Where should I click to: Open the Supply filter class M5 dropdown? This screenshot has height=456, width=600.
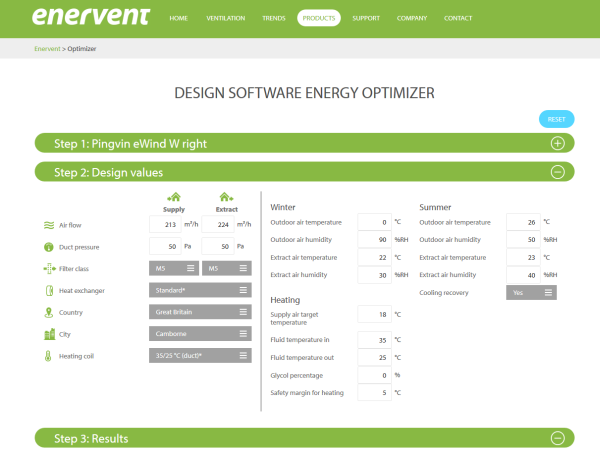(174, 268)
